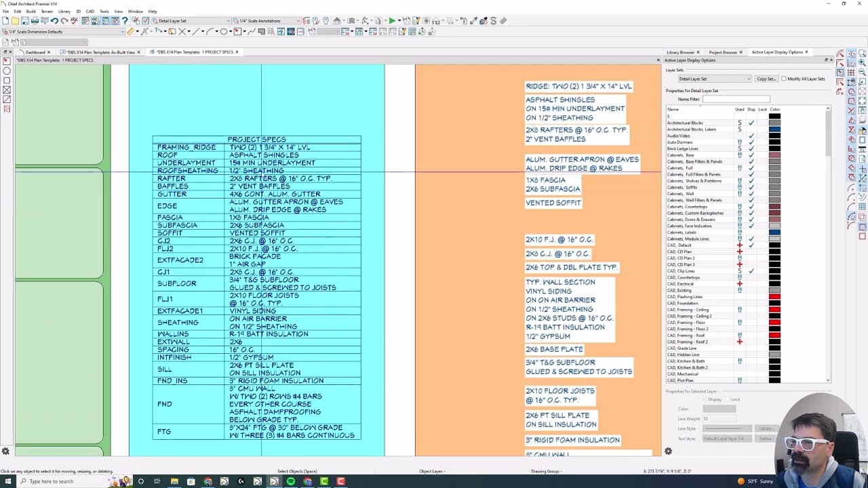Toggle display of Cabinets, Base layer

pyautogui.click(x=751, y=155)
